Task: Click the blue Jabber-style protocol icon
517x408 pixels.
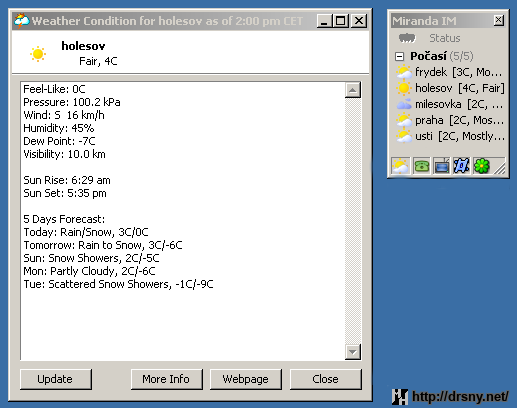Action: [461, 166]
